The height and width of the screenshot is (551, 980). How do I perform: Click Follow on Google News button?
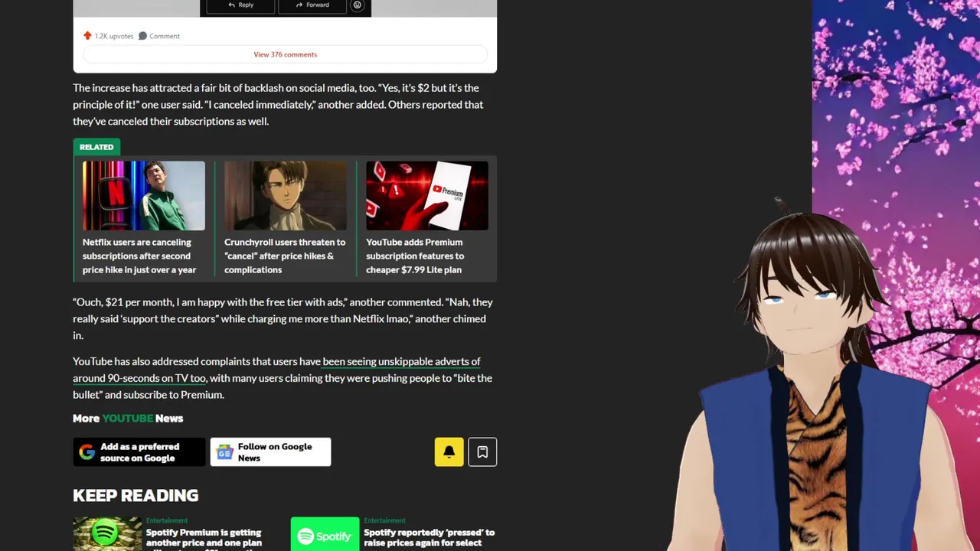coord(270,452)
